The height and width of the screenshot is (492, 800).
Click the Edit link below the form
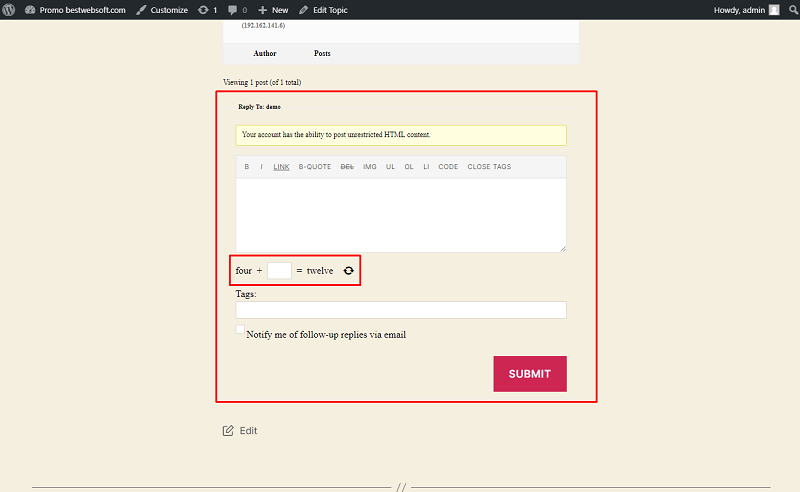click(x=248, y=431)
